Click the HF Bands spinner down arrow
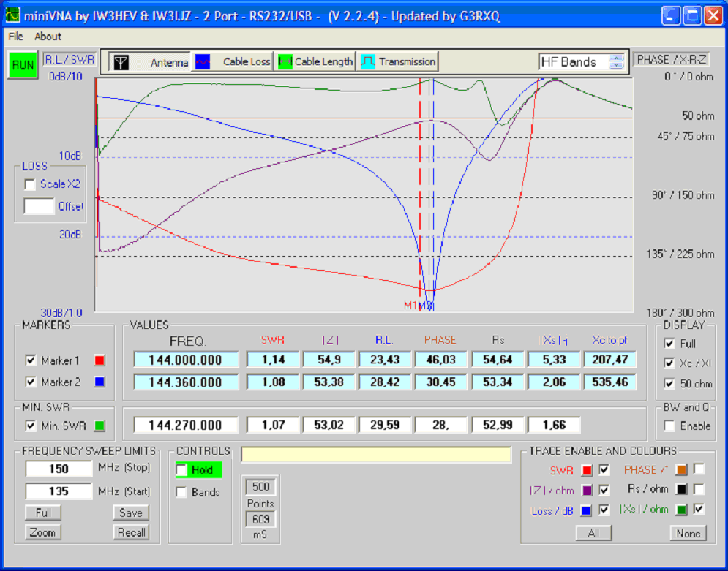 (x=617, y=67)
